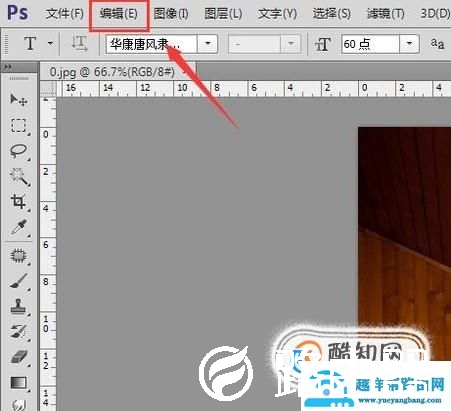Screen dimensions: 451x411
Task: Open the font family dropdown arrow
Action: point(208,43)
